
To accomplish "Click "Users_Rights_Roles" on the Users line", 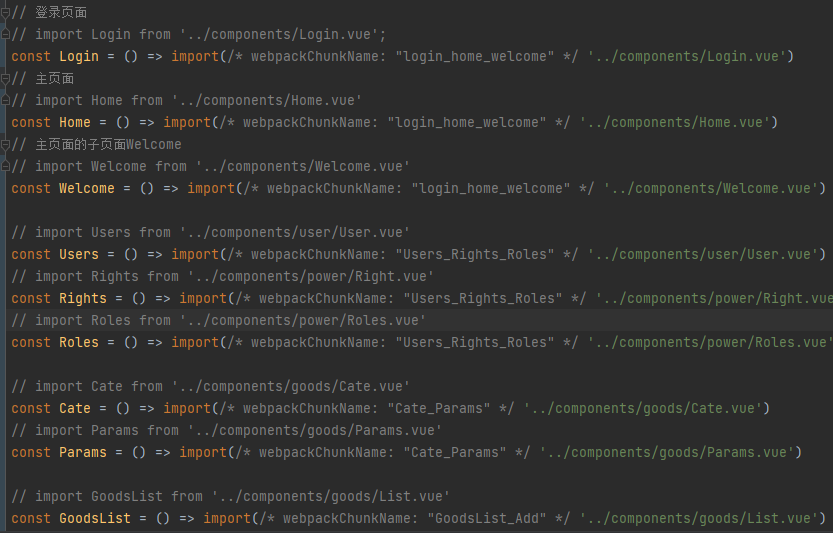I will (475, 254).
